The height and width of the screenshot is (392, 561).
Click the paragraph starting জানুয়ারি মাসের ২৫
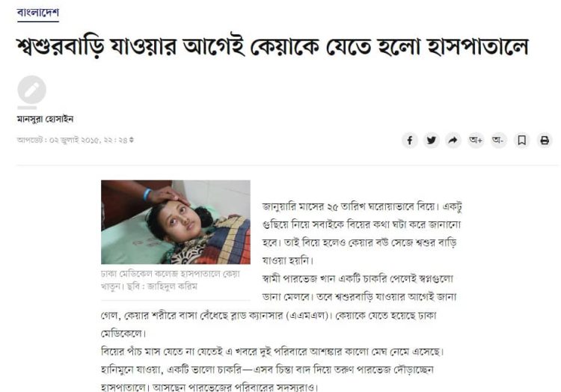click(x=362, y=233)
